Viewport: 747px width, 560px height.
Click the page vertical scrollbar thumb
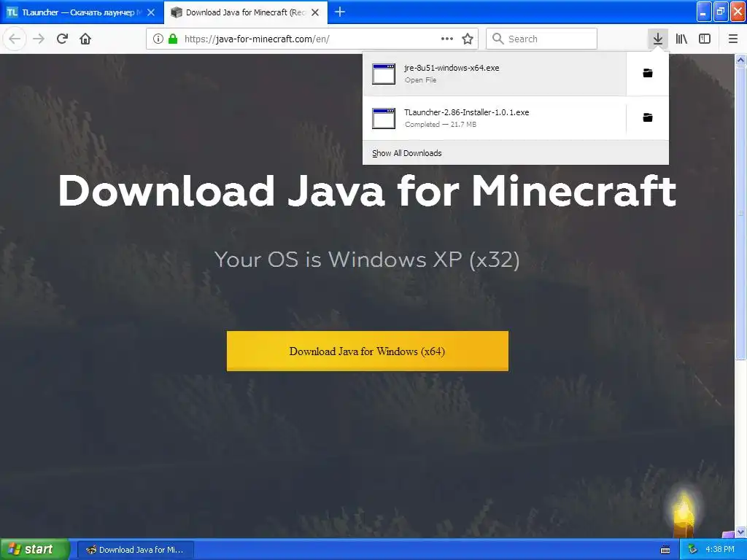[740, 213]
